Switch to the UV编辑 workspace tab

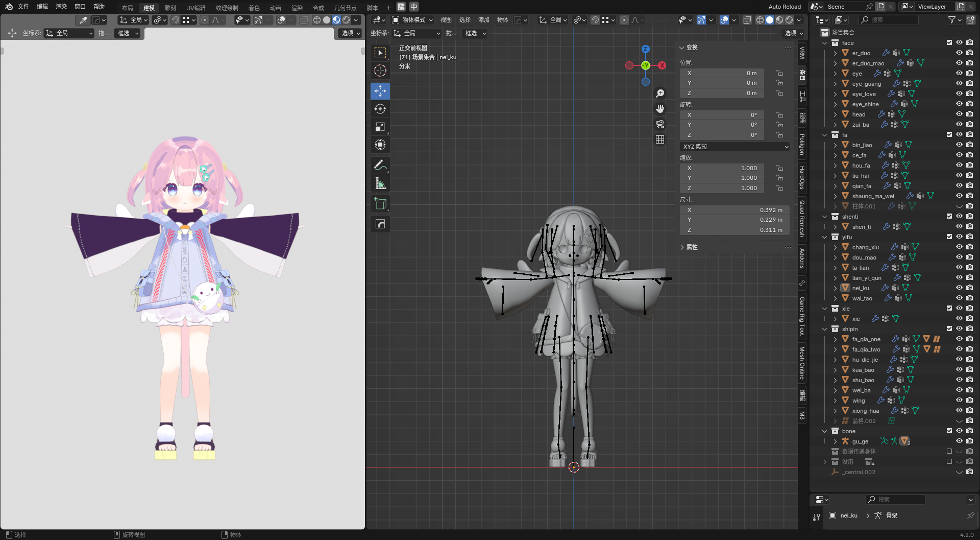[195, 8]
